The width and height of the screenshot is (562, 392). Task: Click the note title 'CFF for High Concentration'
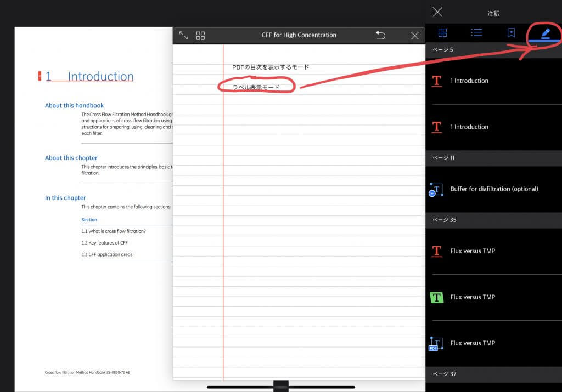click(x=299, y=35)
